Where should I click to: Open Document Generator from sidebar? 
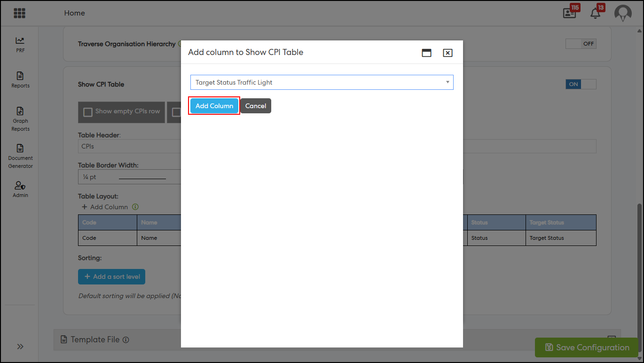20,156
